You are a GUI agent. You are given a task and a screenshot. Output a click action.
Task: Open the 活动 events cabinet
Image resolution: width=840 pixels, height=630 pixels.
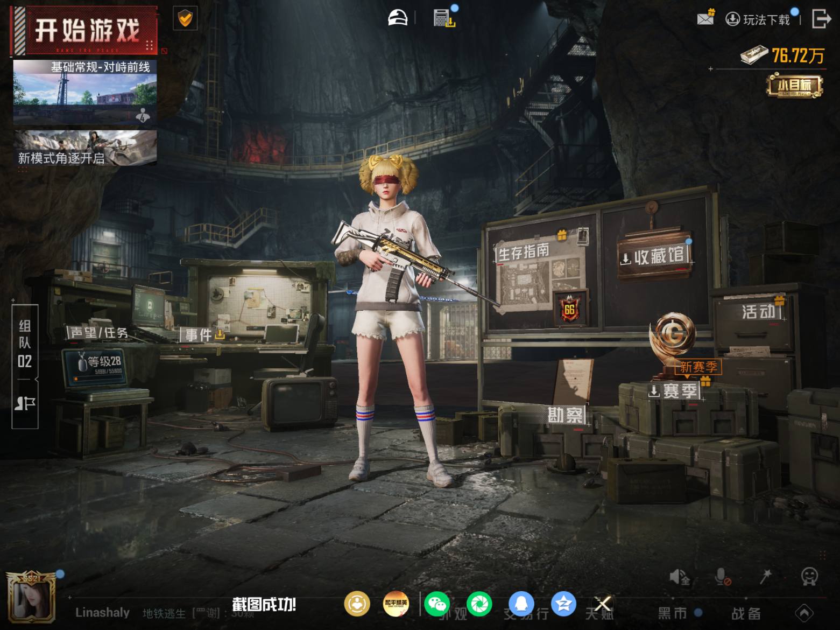[x=759, y=311]
